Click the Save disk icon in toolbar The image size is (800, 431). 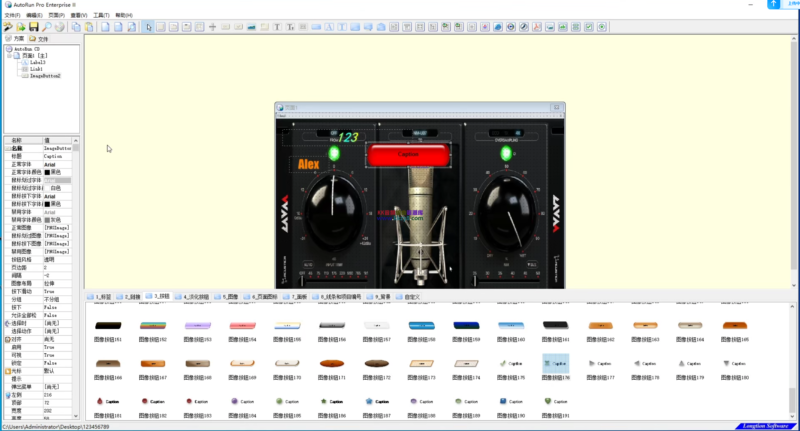coord(34,27)
